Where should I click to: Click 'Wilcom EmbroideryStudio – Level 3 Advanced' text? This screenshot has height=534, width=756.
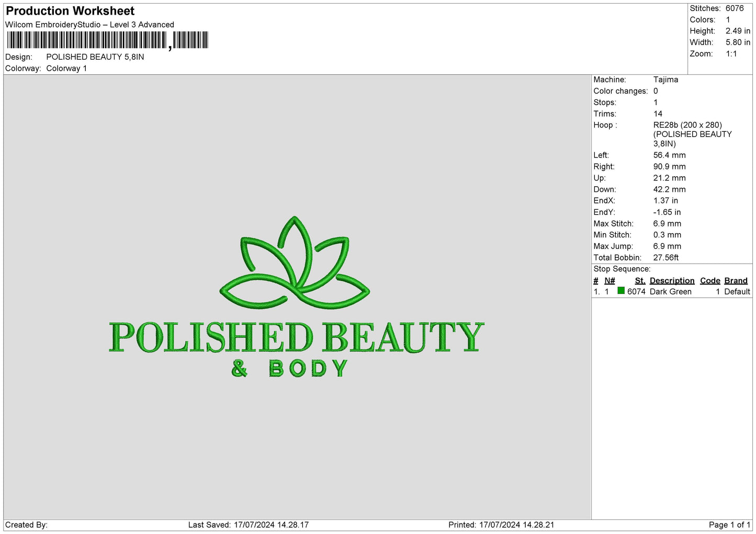89,25
